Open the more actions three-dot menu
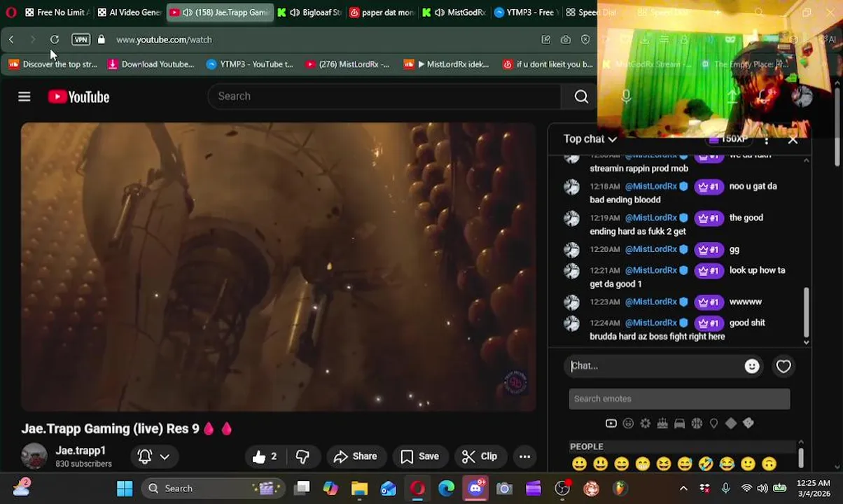Screen dimensions: 843x504 click(524, 456)
